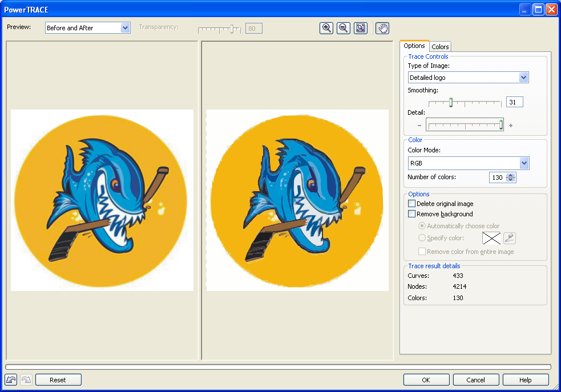Pick the eyedropper tool for specifying color

coord(510,238)
